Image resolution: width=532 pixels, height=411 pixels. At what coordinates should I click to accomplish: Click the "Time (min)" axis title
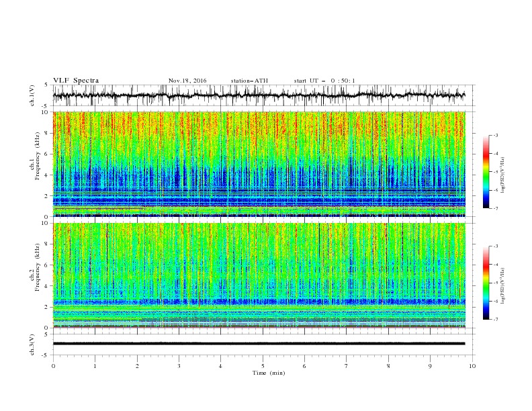(269, 373)
